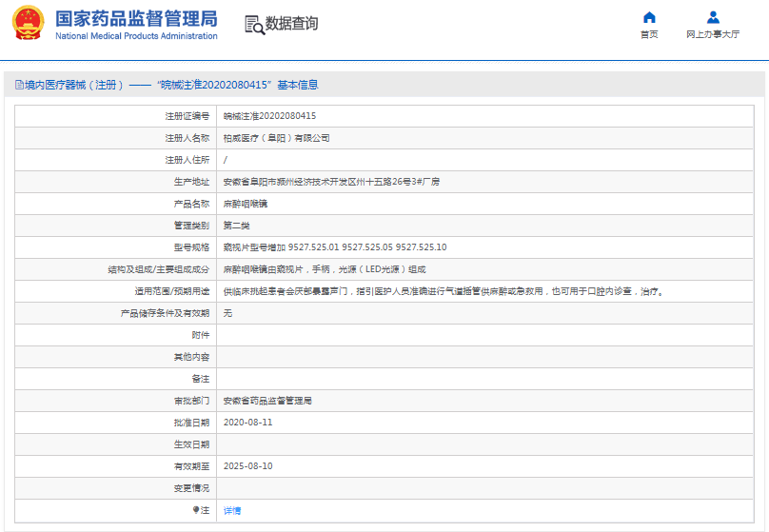Click the NMPA national emblem logo
The width and height of the screenshot is (769, 532).
click(x=28, y=23)
